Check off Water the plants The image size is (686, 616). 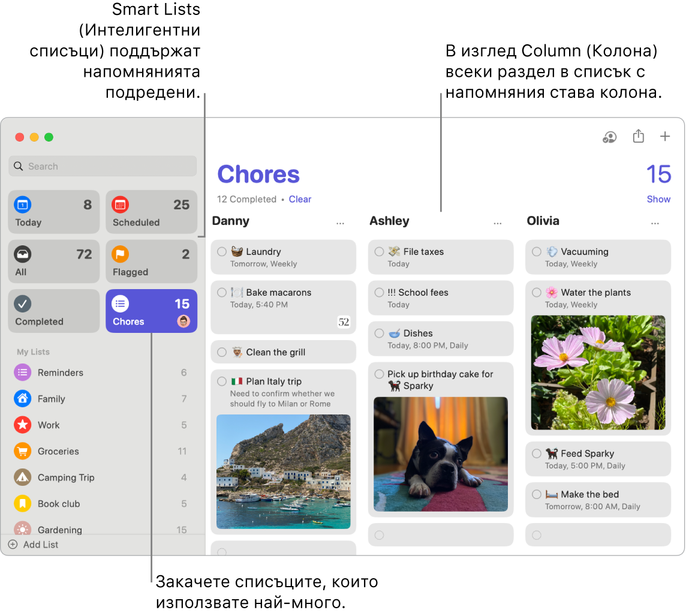(x=537, y=292)
